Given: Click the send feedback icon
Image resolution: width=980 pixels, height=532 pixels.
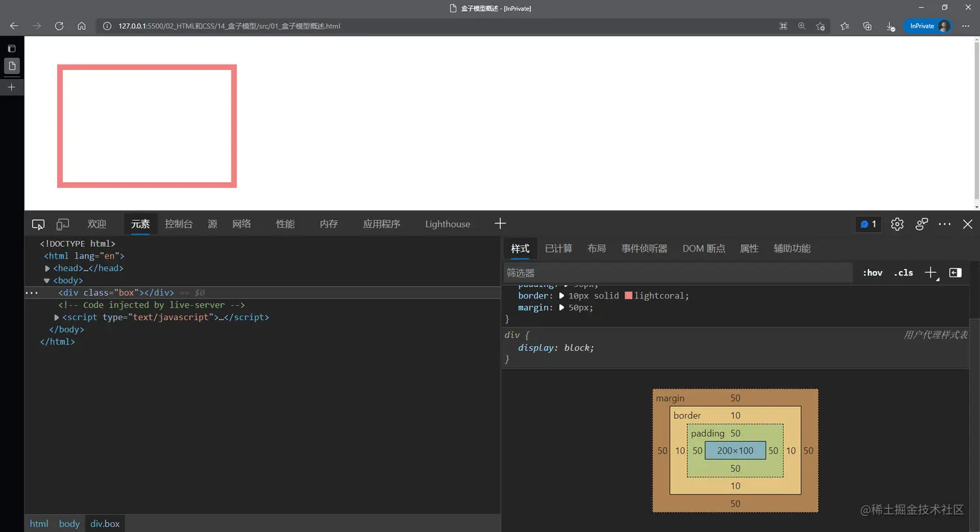Looking at the screenshot, I should [922, 224].
